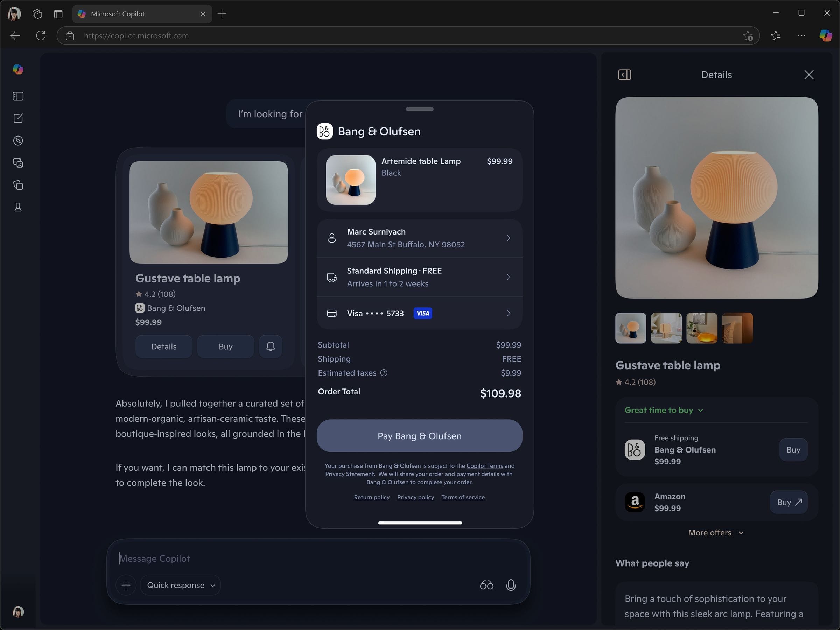Start a new chat with compose icon
The width and height of the screenshot is (840, 630).
tap(18, 119)
